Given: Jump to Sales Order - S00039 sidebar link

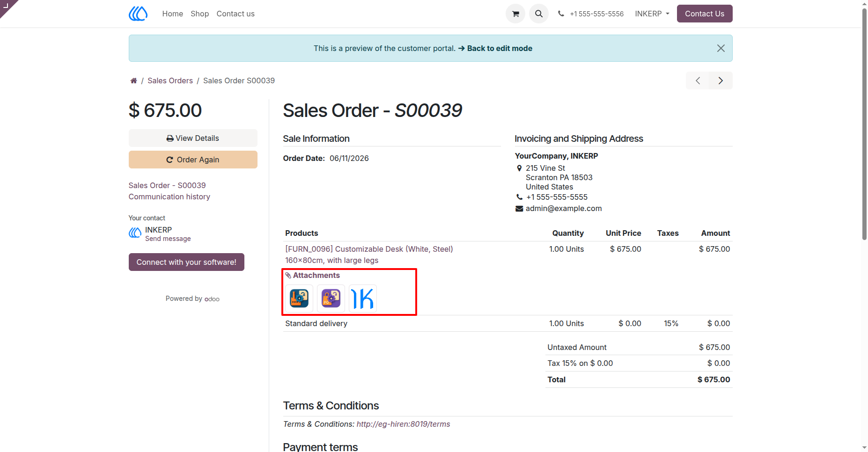Looking at the screenshot, I should click(x=167, y=185).
